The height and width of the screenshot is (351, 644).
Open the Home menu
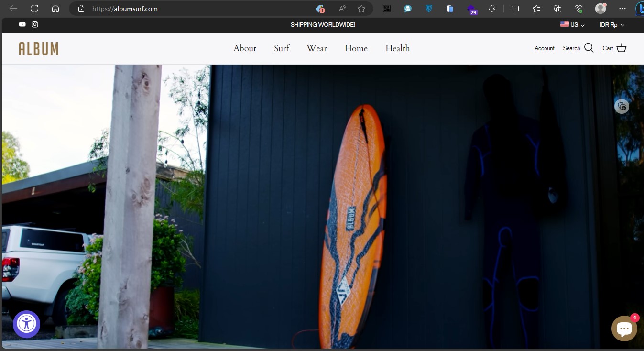[x=356, y=48]
